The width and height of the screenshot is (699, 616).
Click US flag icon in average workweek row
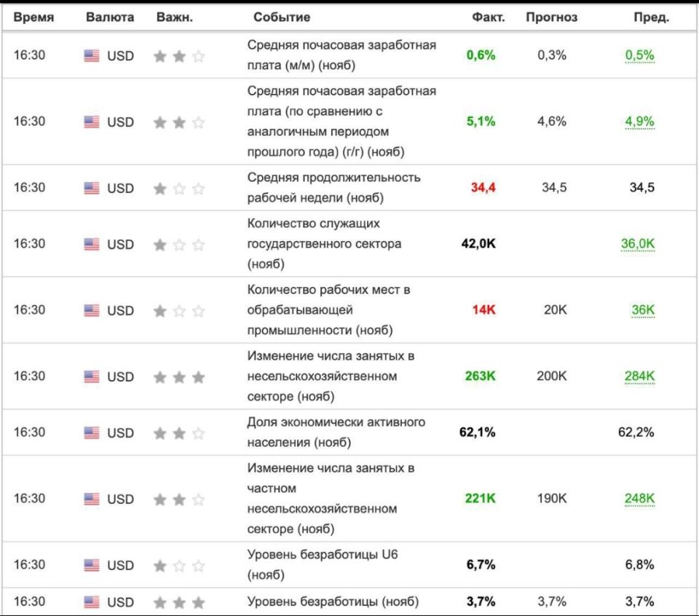point(91,188)
